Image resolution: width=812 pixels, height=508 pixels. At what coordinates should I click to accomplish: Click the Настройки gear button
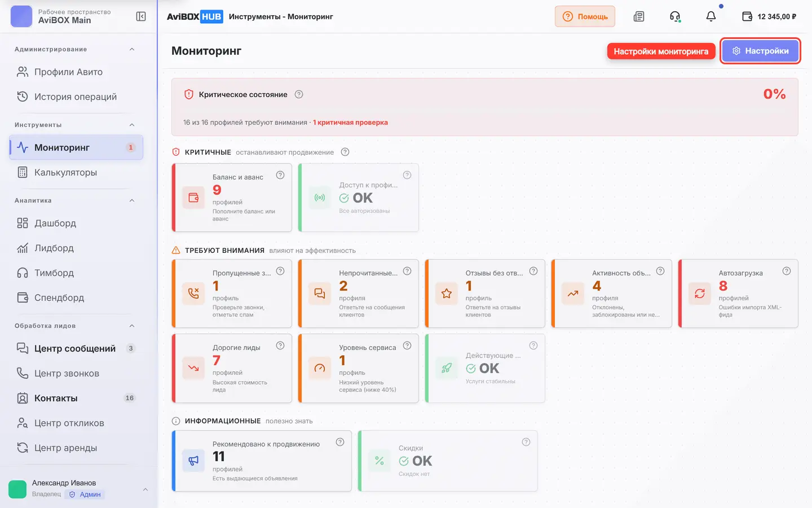pyautogui.click(x=760, y=51)
